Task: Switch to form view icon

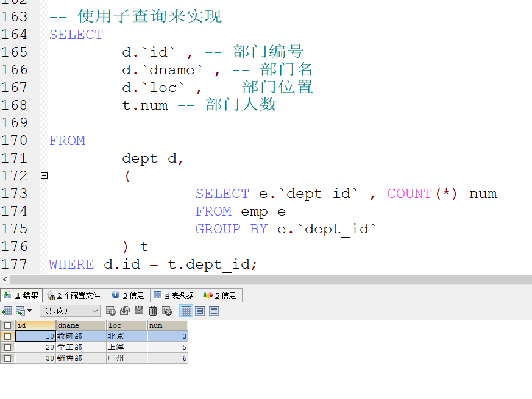Action: (200, 311)
